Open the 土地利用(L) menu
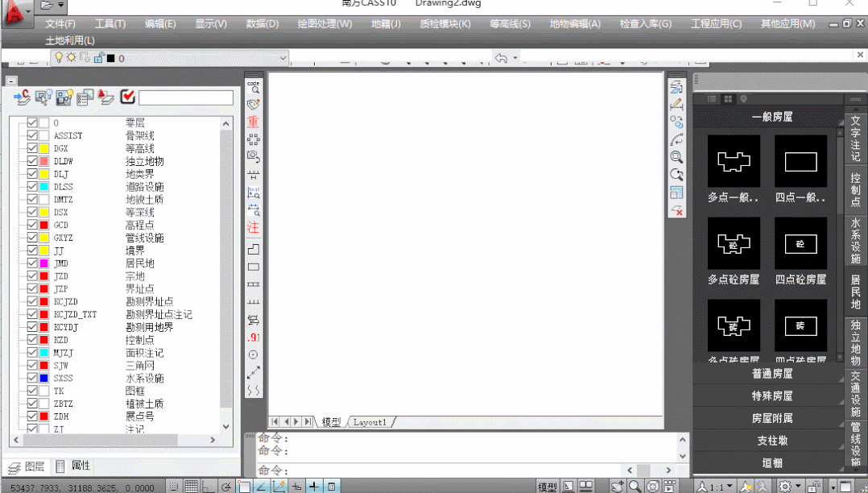The image size is (868, 493). [x=70, y=40]
